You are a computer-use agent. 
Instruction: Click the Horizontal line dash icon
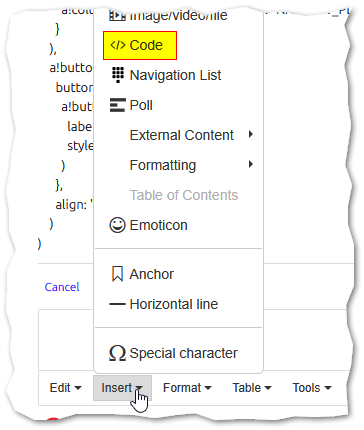coord(117,304)
